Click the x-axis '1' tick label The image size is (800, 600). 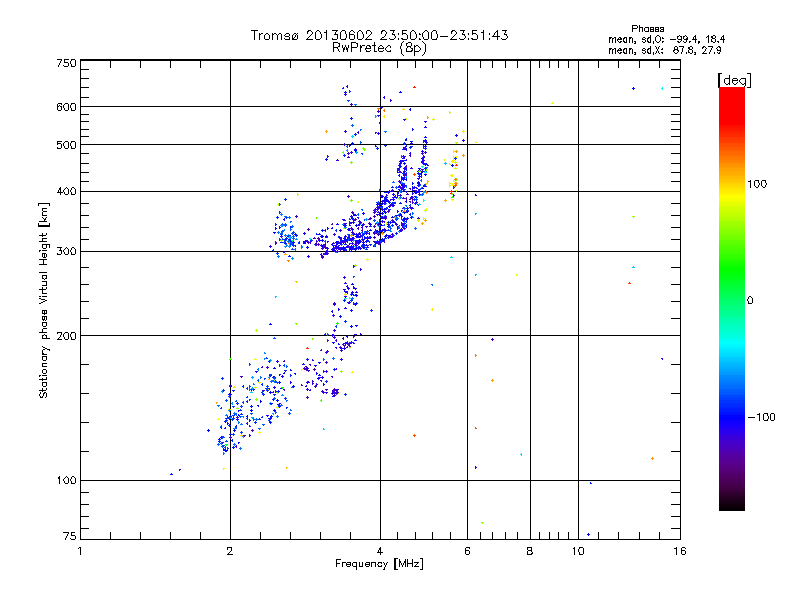pos(80,552)
